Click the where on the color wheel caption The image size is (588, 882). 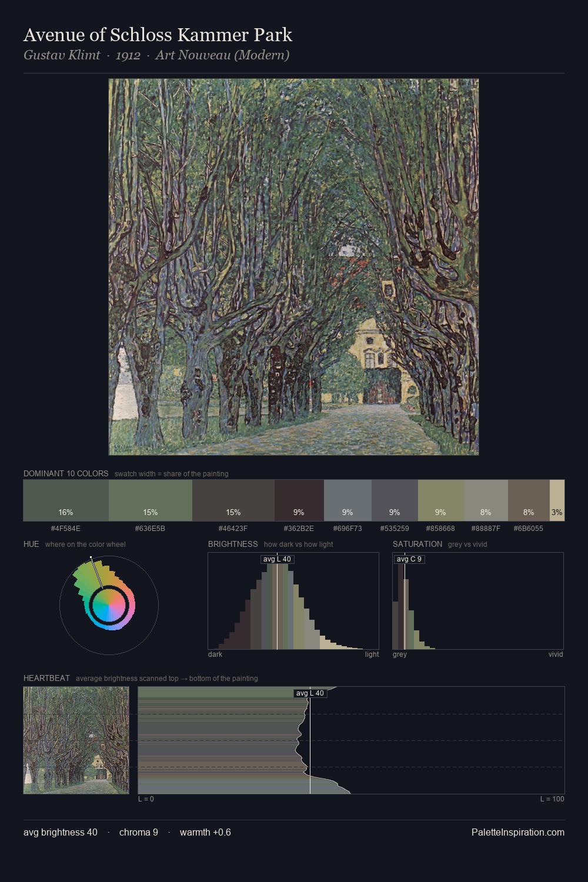click(85, 544)
